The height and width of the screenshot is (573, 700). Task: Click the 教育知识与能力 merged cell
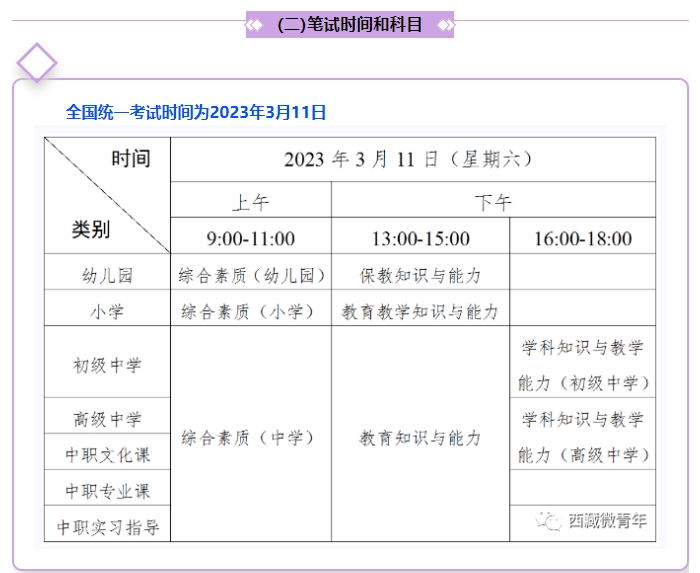tap(421, 434)
